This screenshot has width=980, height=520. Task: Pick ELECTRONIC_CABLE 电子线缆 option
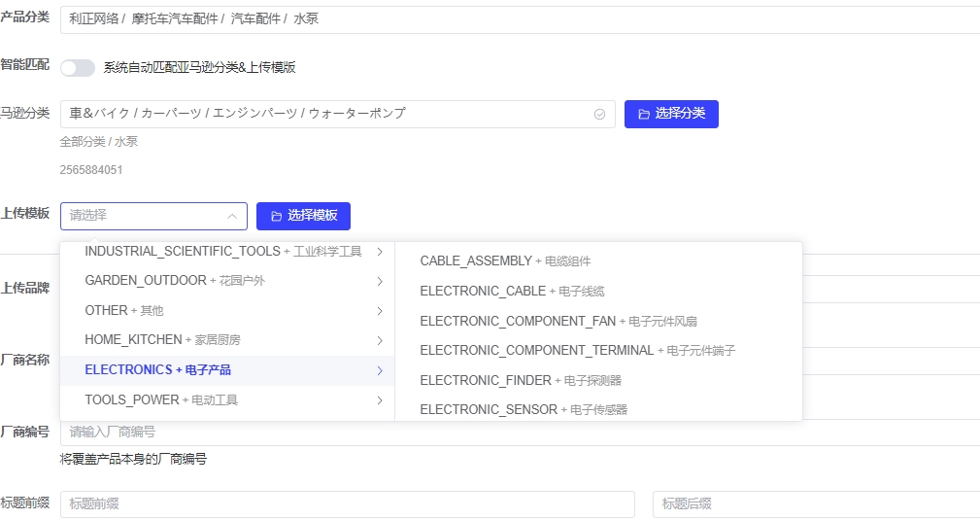[512, 291]
